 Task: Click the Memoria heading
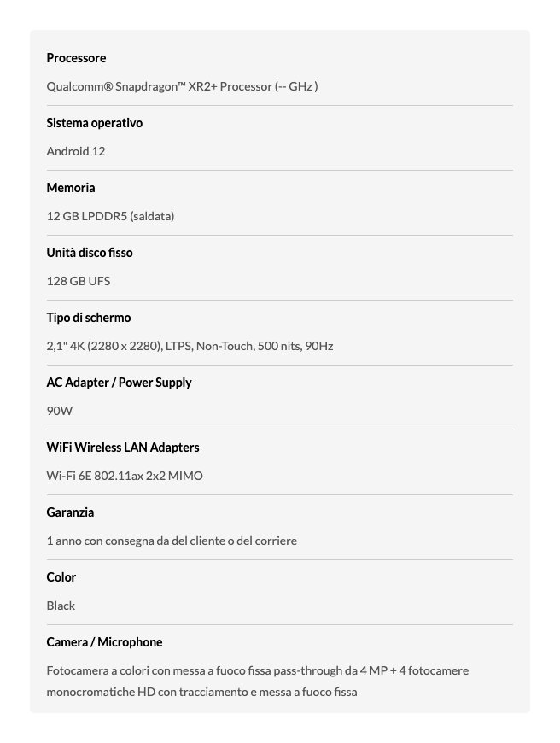71,188
